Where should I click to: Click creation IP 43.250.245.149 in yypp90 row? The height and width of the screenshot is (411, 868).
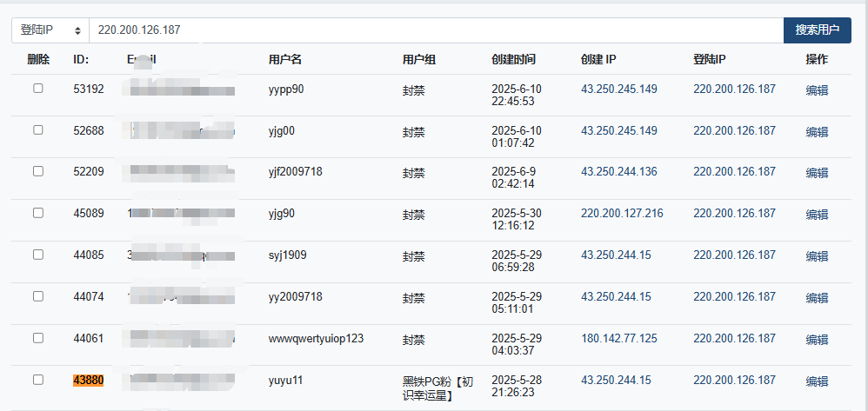pos(619,89)
